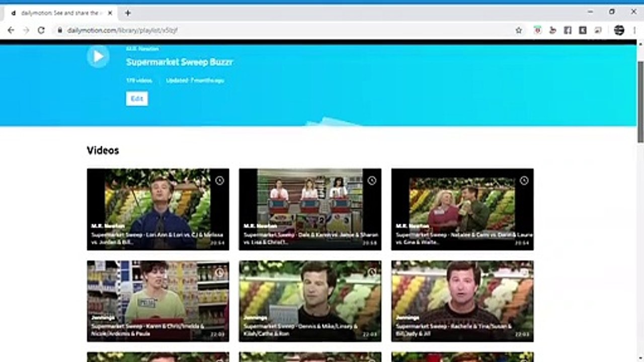Viewport: 644px width, 362px height.
Task: Open the browser profile avatar
Action: tap(619, 30)
